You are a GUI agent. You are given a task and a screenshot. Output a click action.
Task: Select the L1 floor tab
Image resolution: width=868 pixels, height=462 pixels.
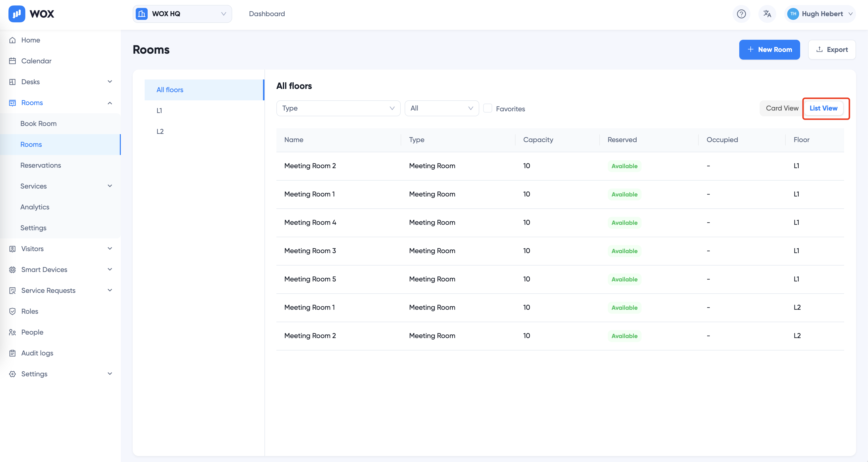204,111
